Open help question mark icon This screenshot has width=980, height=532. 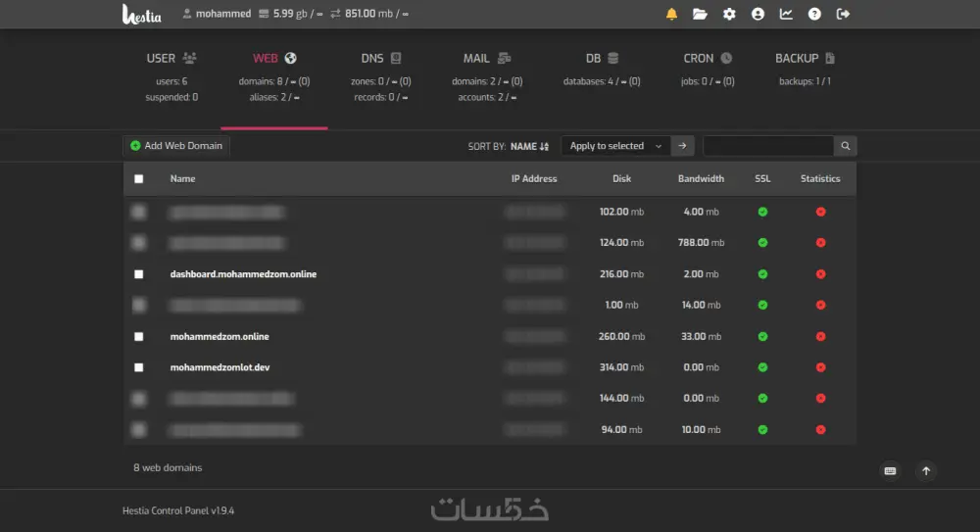tap(814, 14)
